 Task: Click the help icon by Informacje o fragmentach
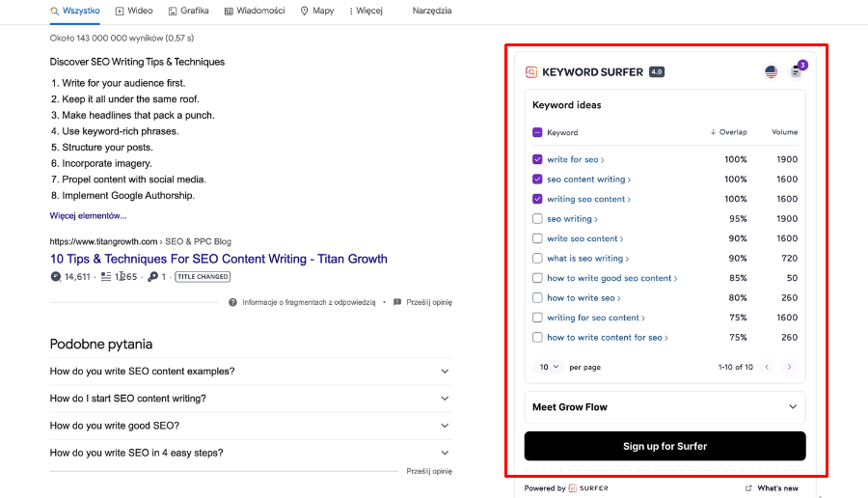click(x=232, y=302)
